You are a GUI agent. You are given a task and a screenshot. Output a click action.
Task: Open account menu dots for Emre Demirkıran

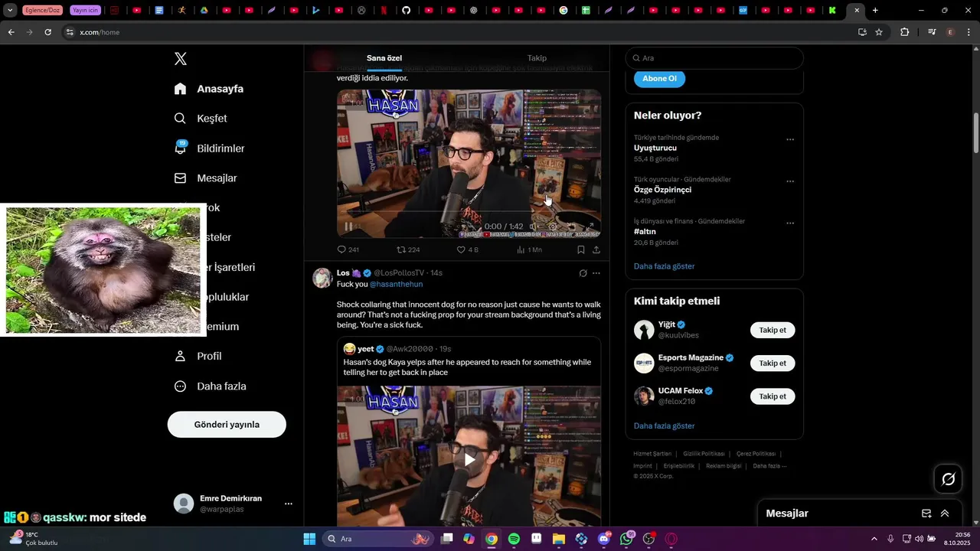tap(289, 504)
